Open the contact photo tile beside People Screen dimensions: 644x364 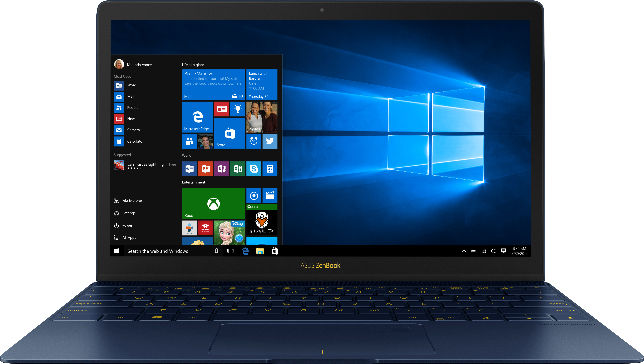205,141
